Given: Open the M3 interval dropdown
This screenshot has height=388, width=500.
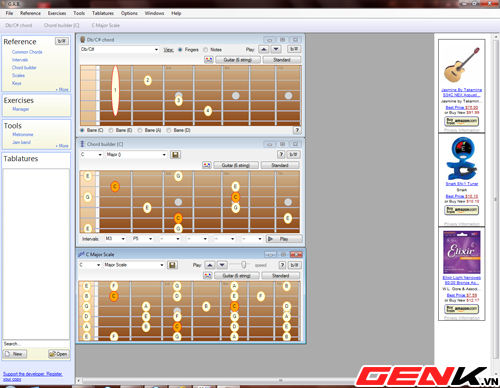Looking at the screenshot, I should [x=115, y=239].
